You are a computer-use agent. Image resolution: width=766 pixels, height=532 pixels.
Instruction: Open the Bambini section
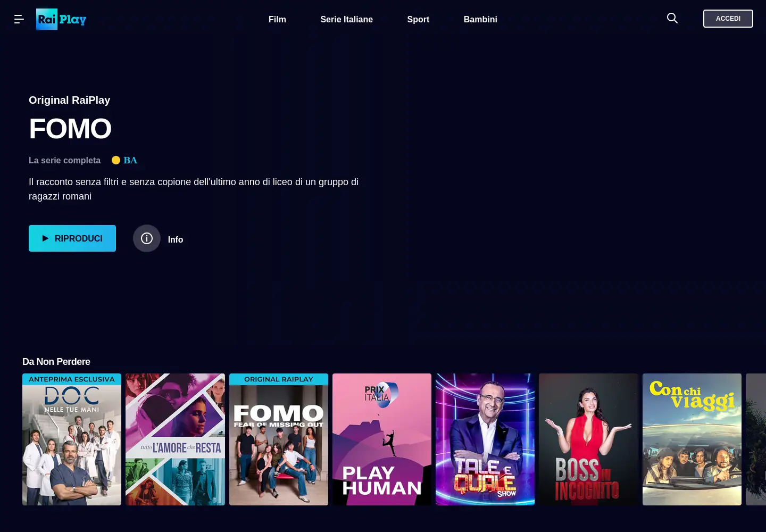(x=480, y=19)
